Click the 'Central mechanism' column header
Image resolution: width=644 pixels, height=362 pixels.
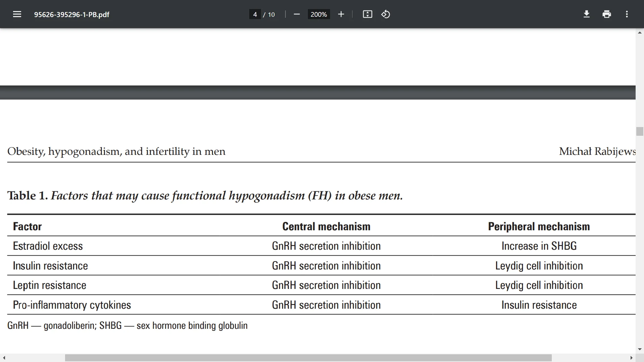click(326, 226)
